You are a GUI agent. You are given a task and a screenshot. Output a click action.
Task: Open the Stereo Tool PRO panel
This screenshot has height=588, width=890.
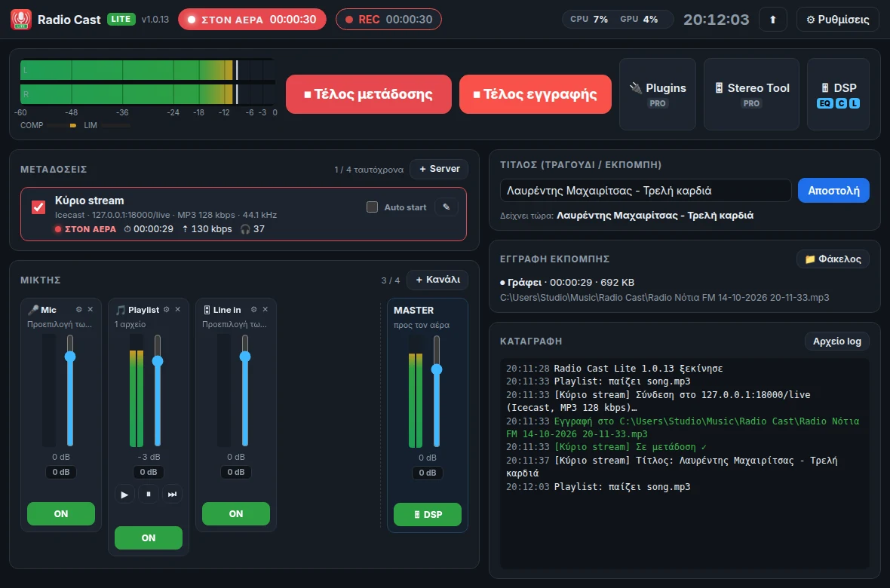click(x=751, y=94)
